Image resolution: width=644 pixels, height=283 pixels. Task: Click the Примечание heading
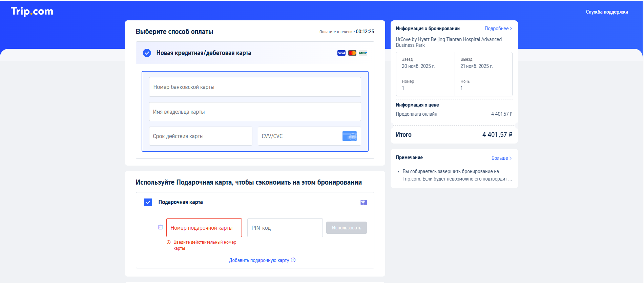point(409,157)
